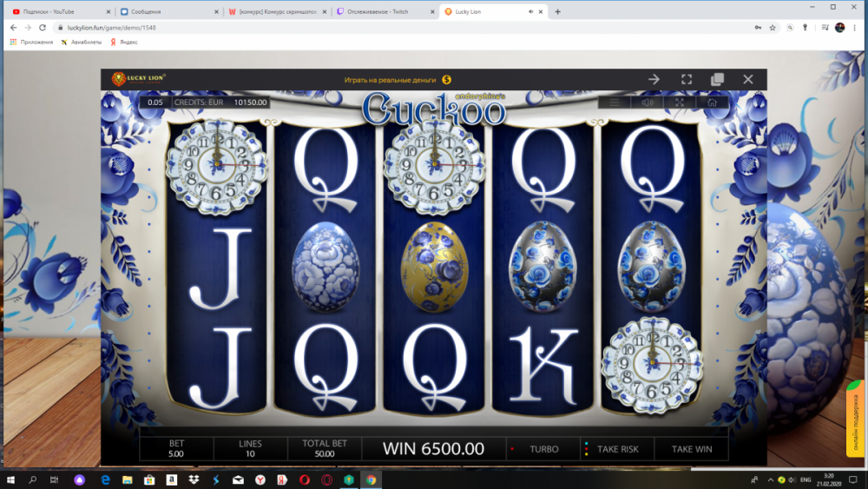Open Windows Start menu
Viewport: 868px width, 489px height.
(10, 479)
